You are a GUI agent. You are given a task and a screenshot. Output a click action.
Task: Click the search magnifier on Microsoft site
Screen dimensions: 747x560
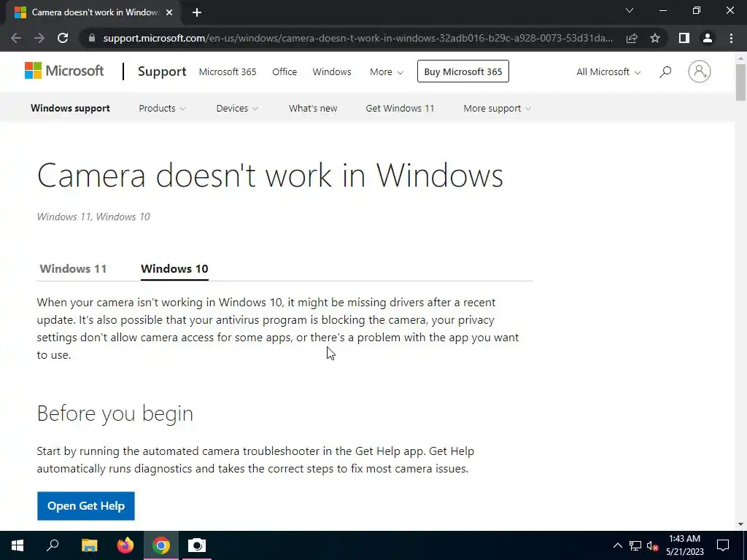665,71
